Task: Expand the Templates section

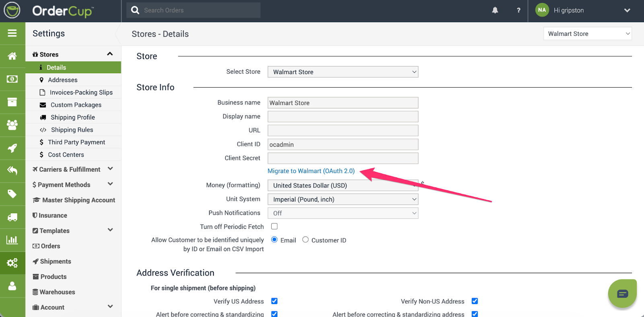Action: coord(110,230)
